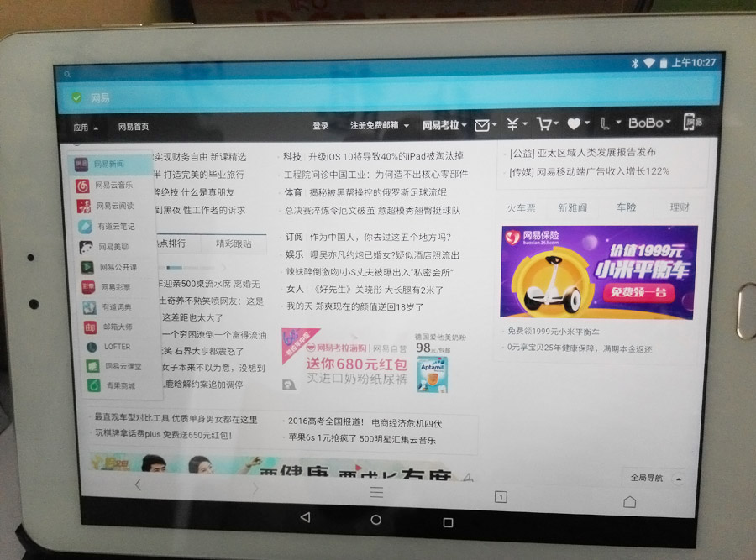756x560 pixels.
Task: Tap the search magnifier icon
Action: [x=67, y=74]
